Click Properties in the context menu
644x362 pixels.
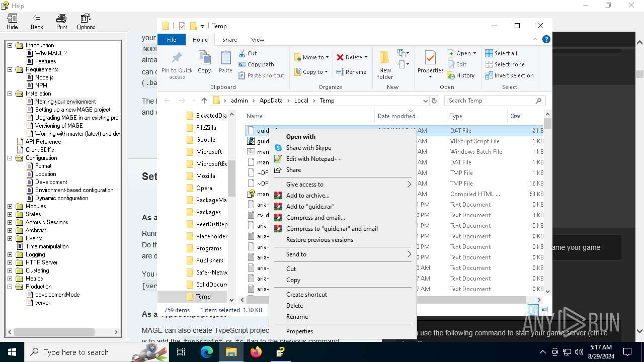(343, 331)
